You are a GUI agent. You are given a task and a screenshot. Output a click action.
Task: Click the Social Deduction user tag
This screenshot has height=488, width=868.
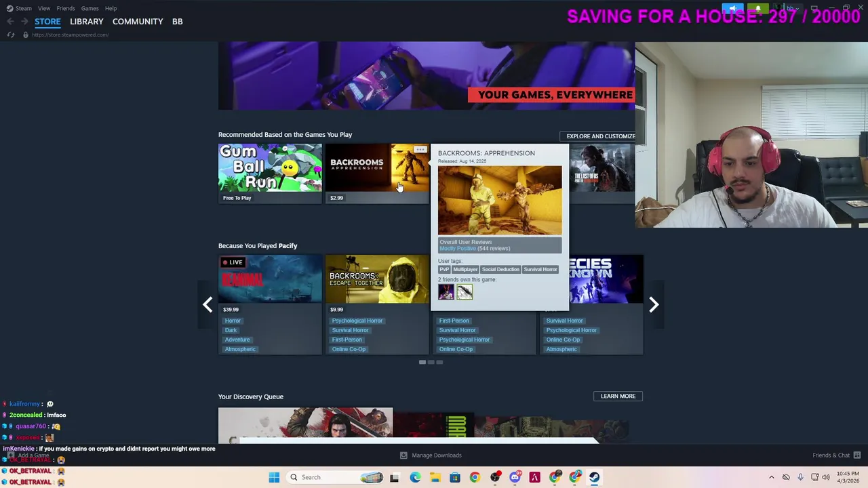[x=500, y=270]
